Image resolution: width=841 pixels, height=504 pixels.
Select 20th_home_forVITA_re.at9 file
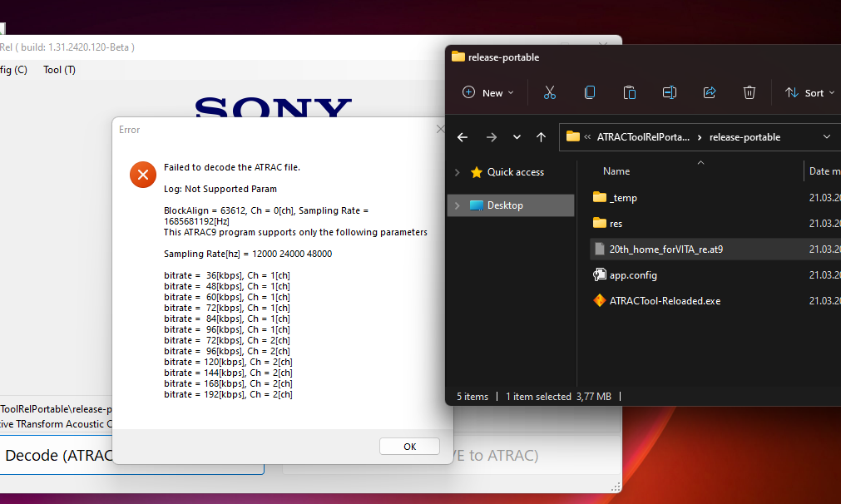665,250
